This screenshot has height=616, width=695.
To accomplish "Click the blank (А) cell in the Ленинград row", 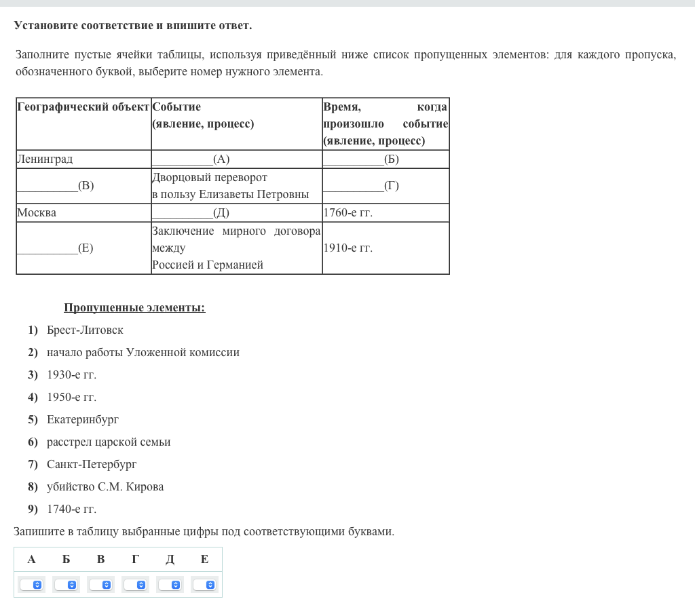I will tap(191, 159).
